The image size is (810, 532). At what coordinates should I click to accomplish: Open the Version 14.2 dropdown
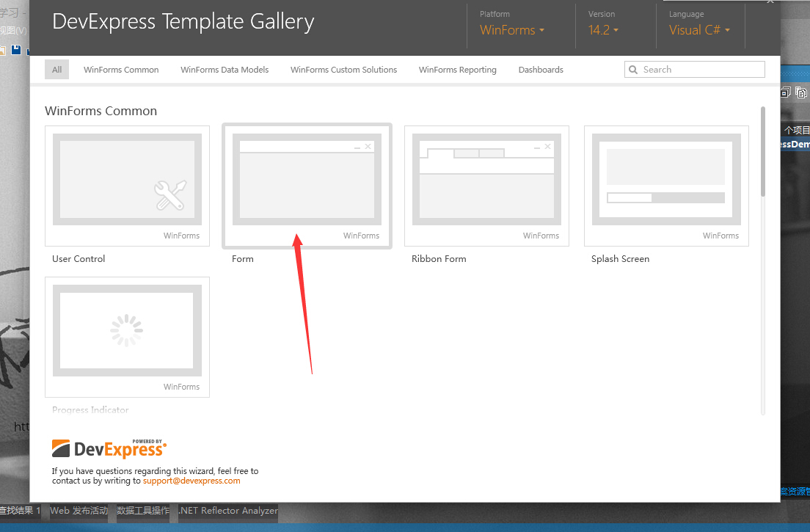(x=603, y=30)
